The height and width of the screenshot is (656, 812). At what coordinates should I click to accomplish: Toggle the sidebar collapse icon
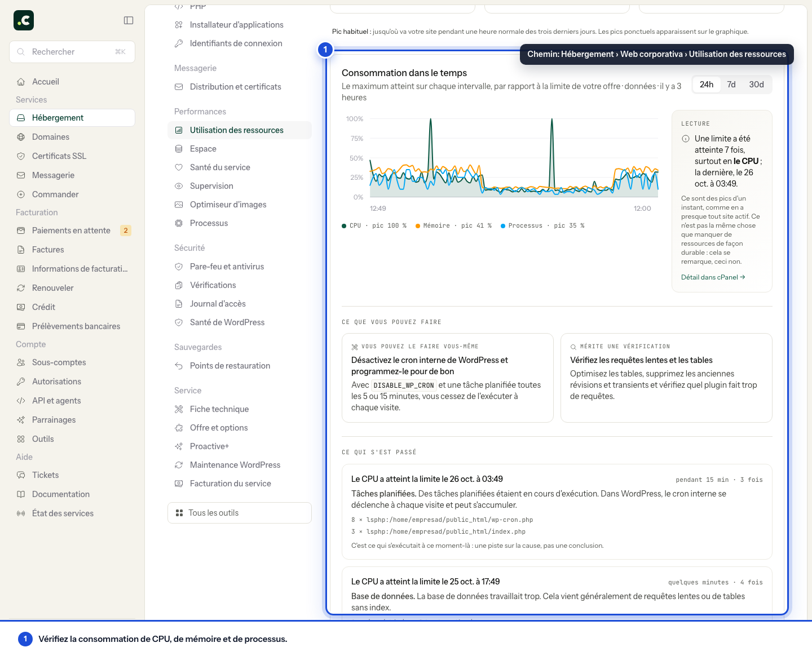click(x=129, y=20)
